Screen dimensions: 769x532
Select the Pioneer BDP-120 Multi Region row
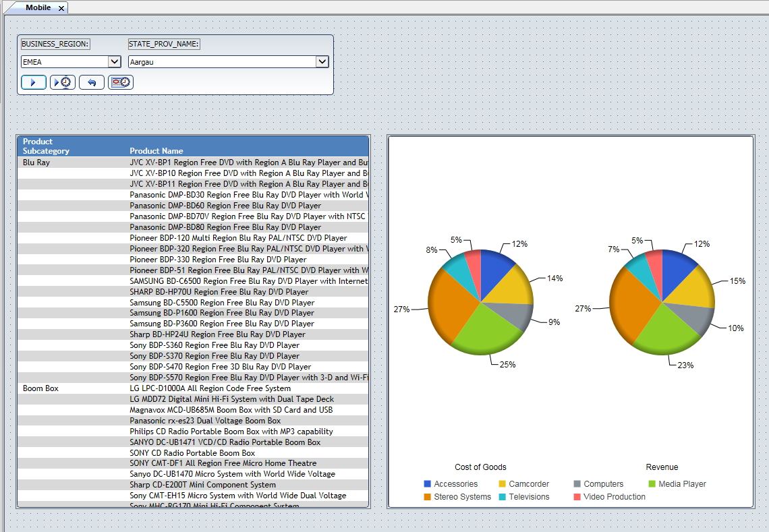click(x=193, y=238)
